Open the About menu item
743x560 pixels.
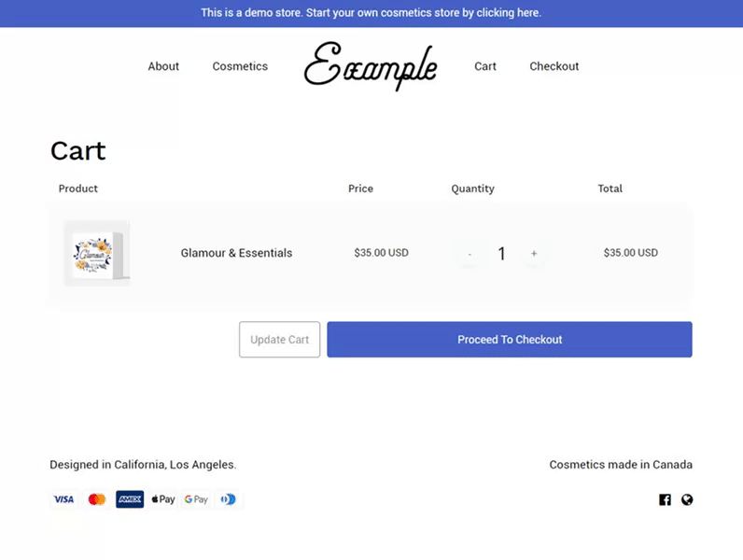pos(163,66)
